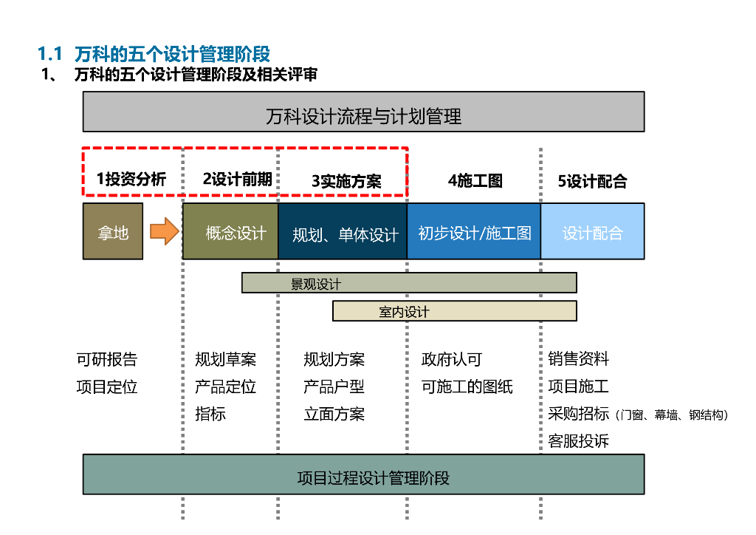Select the '室内设计' bar

(455, 310)
